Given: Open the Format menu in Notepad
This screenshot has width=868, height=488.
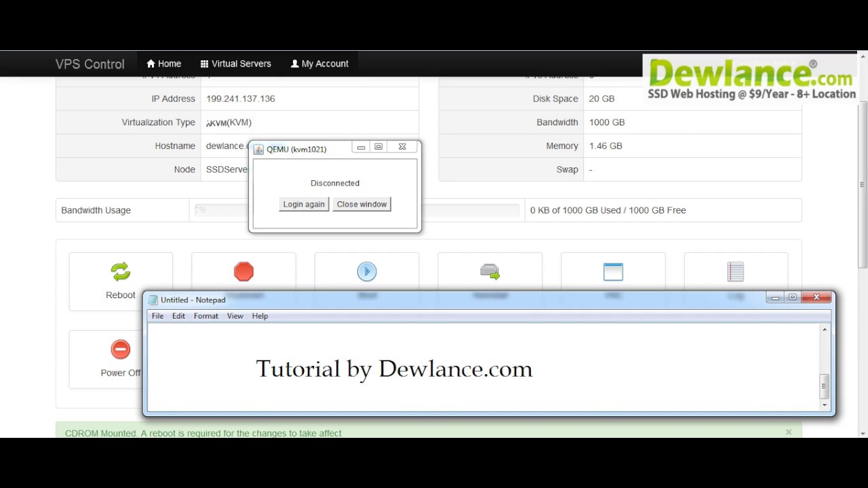Looking at the screenshot, I should [206, 316].
